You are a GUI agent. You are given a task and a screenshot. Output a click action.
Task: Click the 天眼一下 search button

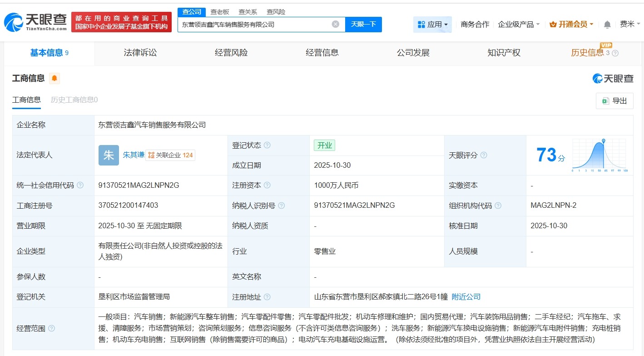pyautogui.click(x=363, y=24)
